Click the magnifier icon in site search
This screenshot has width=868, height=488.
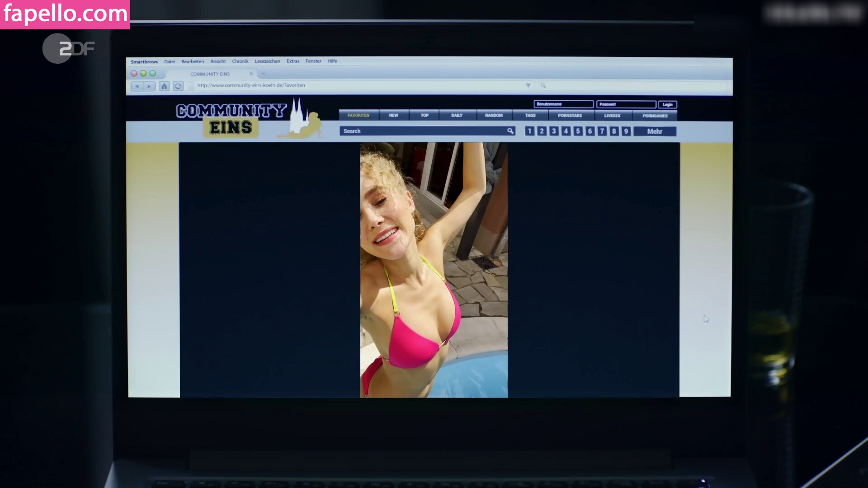pyautogui.click(x=510, y=131)
